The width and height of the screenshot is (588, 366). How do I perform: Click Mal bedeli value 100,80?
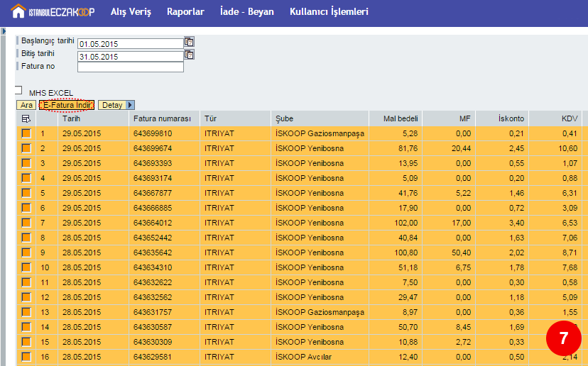pos(405,253)
